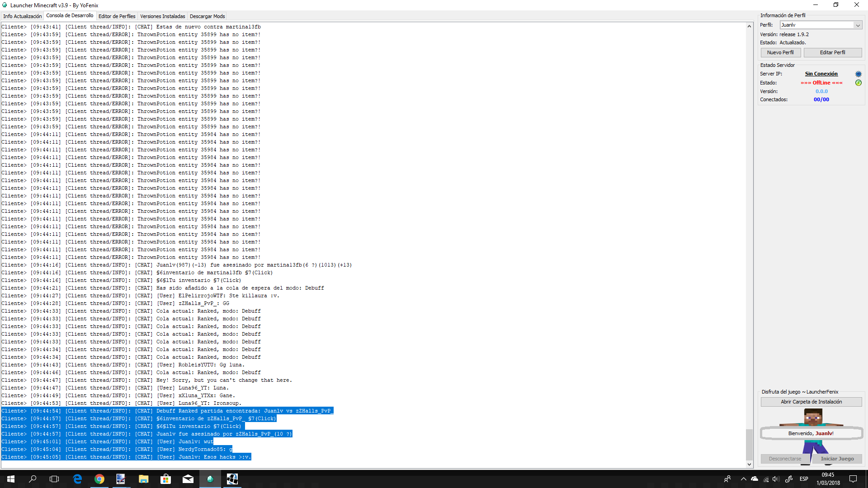Open Mail app from taskbar
Screen dimensions: 868x488
coord(188,479)
